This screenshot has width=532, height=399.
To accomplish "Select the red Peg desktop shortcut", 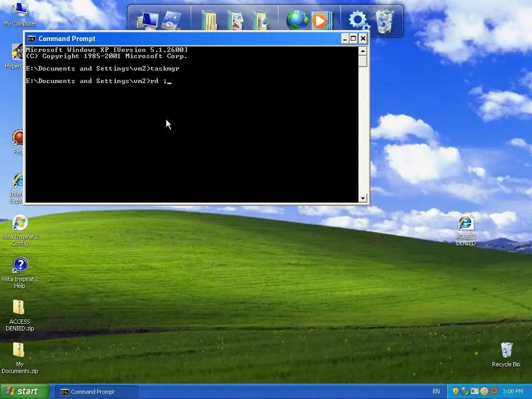I will click(17, 142).
